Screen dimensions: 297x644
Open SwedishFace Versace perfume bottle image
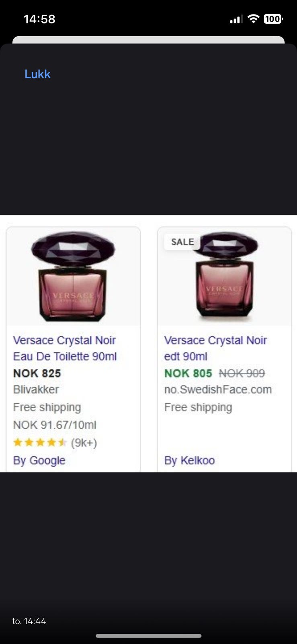coord(224,277)
